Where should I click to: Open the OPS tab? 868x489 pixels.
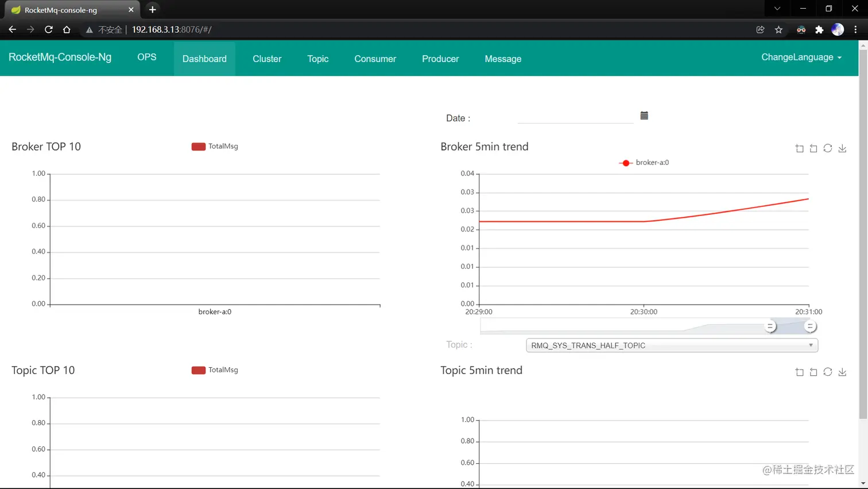click(x=147, y=57)
